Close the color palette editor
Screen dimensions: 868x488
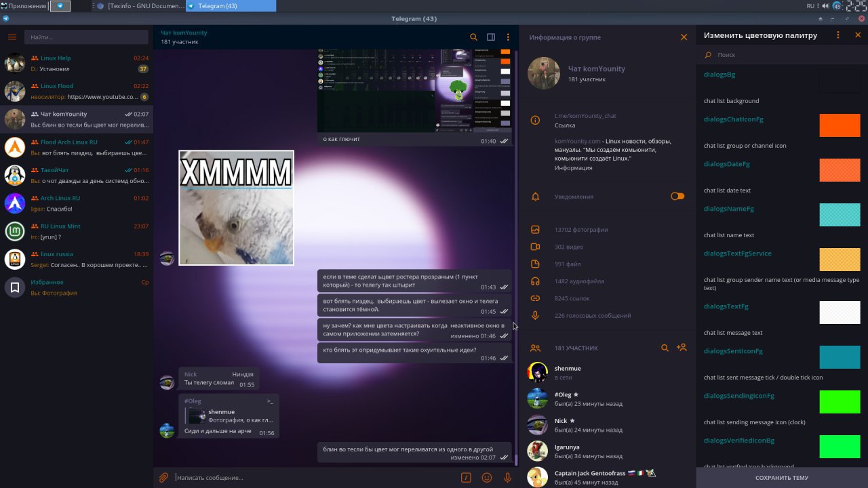tap(858, 35)
